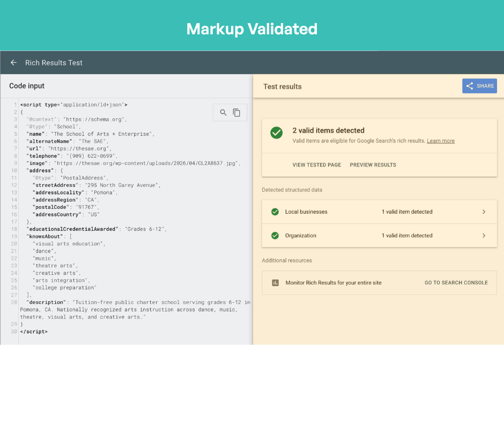Click the "music" code line
Image resolution: width=504 pixels, height=423 pixels.
pyautogui.click(x=45, y=259)
